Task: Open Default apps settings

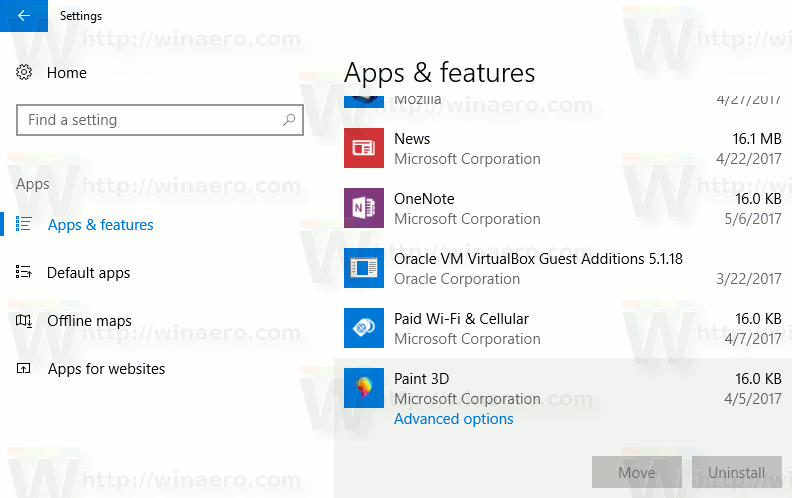Action: (x=88, y=273)
